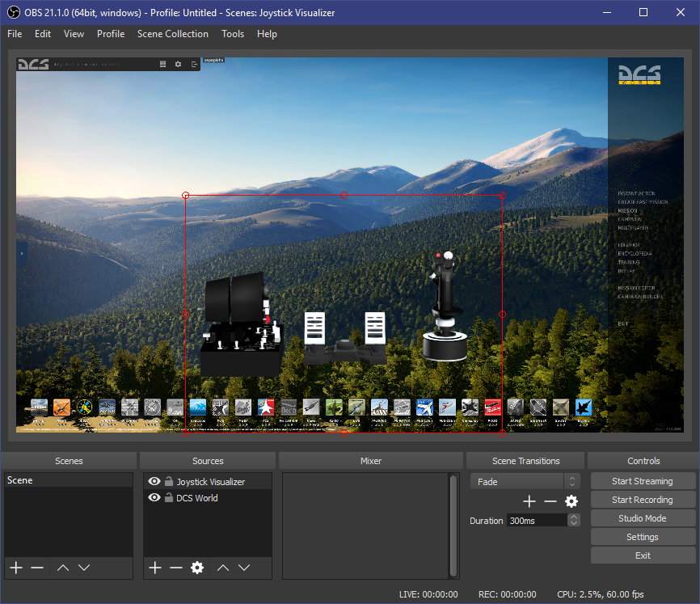Click 'LIVE: 00:00:00' status text
Viewport: 700px width, 604px height.
[428, 594]
